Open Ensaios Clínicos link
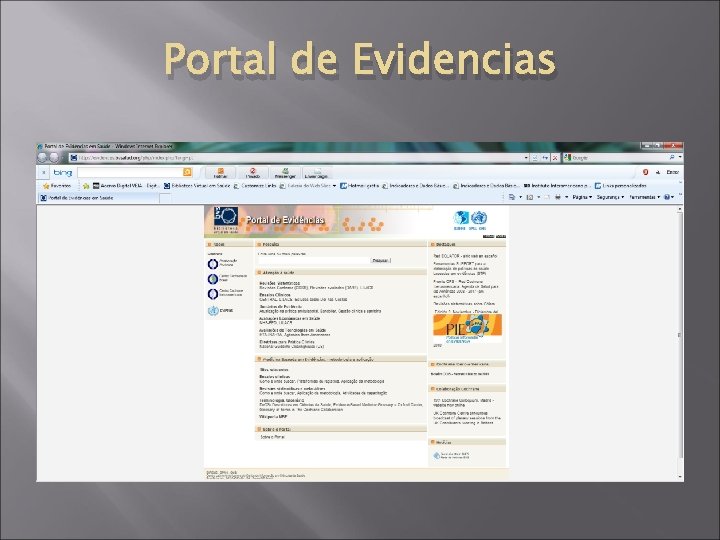The width and height of the screenshot is (720, 540). [275, 295]
